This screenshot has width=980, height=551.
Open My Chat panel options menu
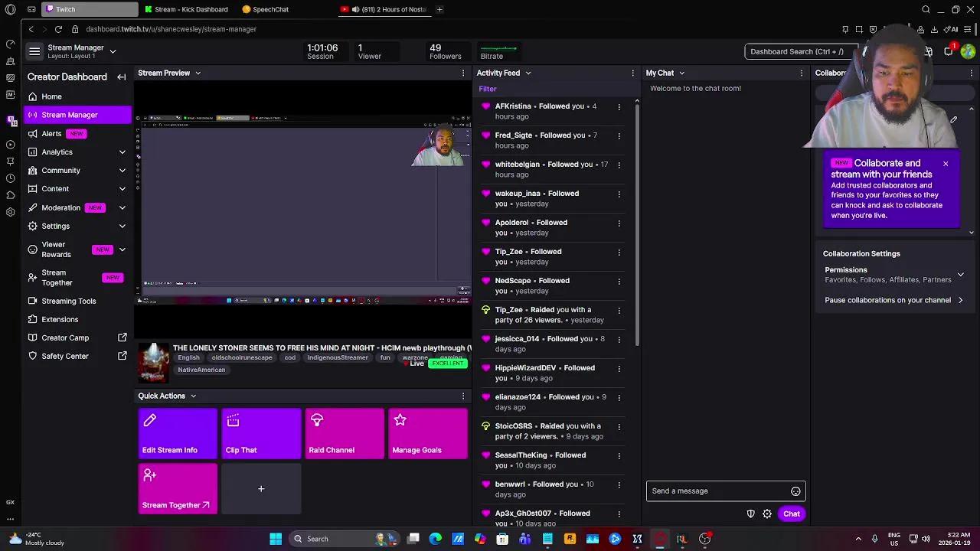click(x=802, y=73)
